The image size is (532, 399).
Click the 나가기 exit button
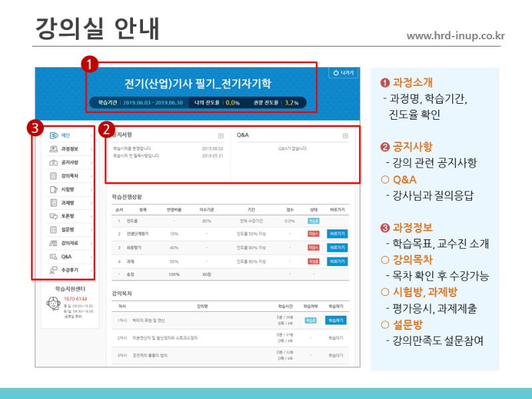click(x=343, y=72)
